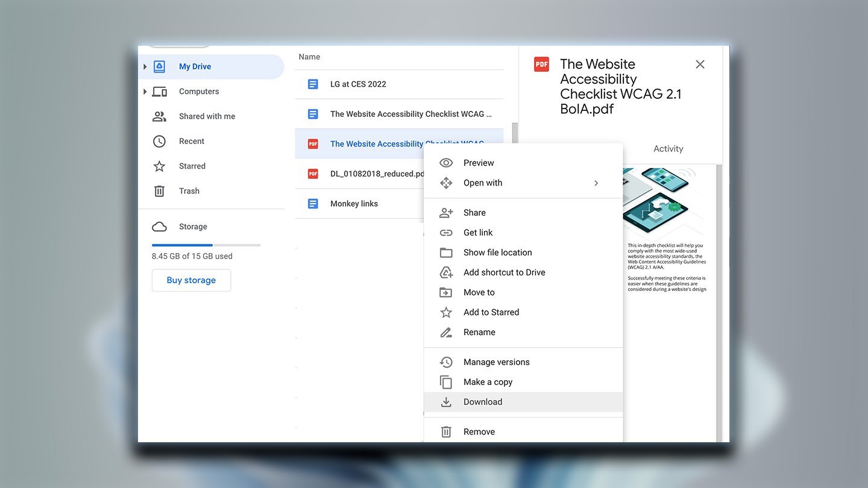
Task: Click the Remove trash icon in context menu
Action: pos(446,431)
